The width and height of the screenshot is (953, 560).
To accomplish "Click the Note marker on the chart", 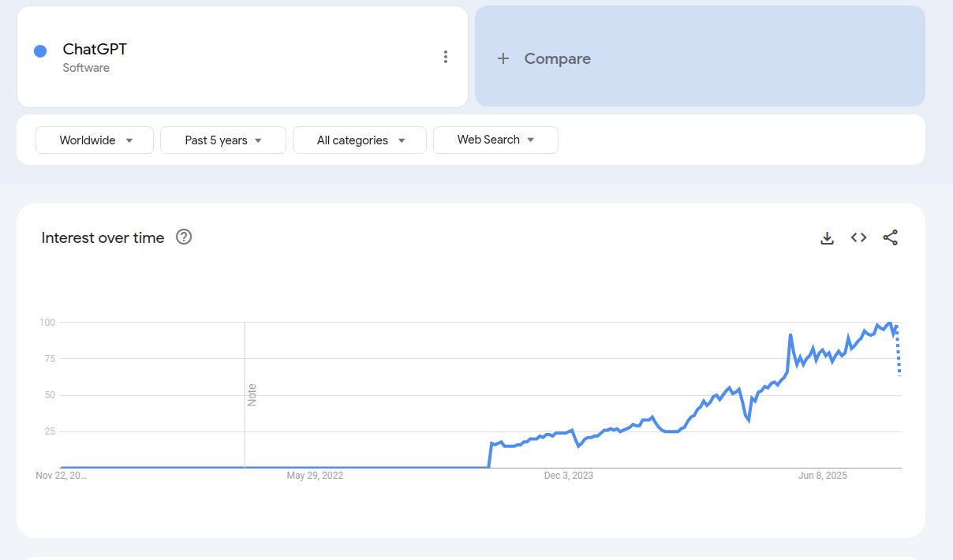I will point(252,394).
